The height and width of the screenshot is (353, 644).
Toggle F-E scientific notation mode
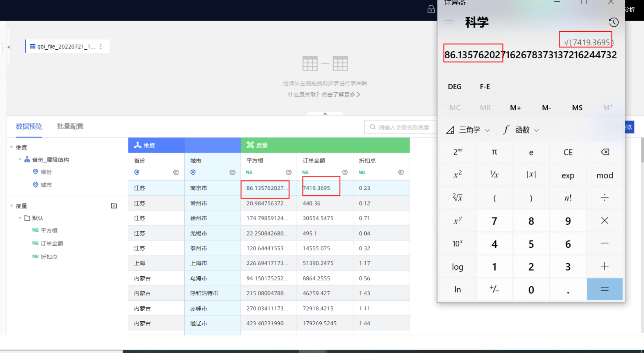click(485, 87)
